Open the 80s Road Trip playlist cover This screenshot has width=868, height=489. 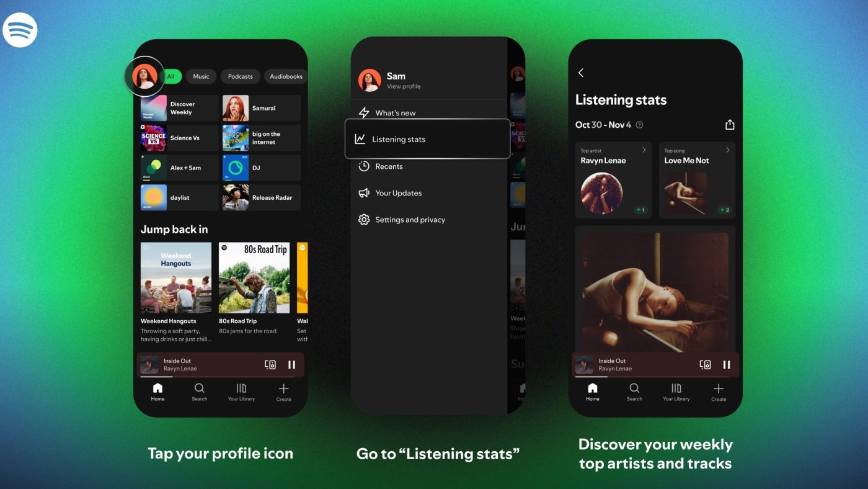254,277
